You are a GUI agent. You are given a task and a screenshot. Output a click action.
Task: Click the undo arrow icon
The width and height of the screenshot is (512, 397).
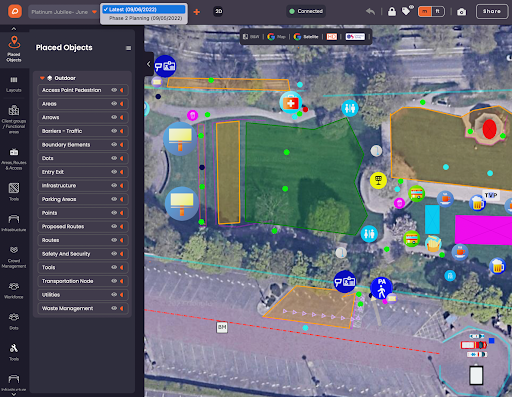point(370,11)
